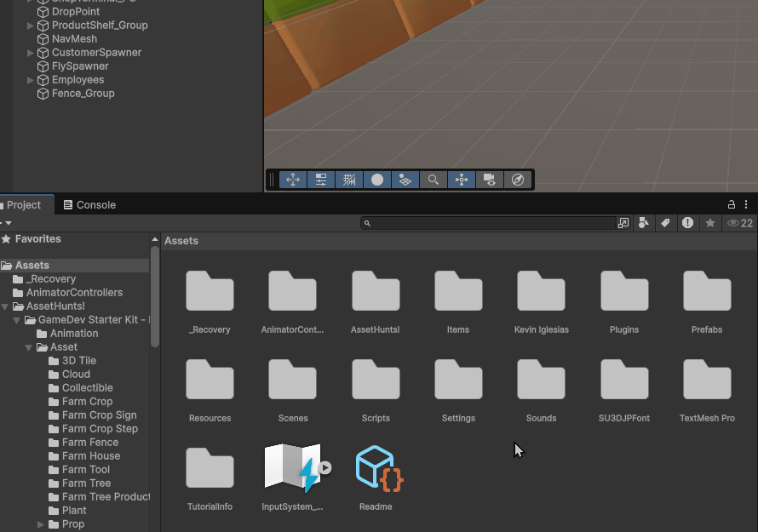Image resolution: width=758 pixels, height=532 pixels.
Task: Select the Readme asset
Action: point(376,477)
